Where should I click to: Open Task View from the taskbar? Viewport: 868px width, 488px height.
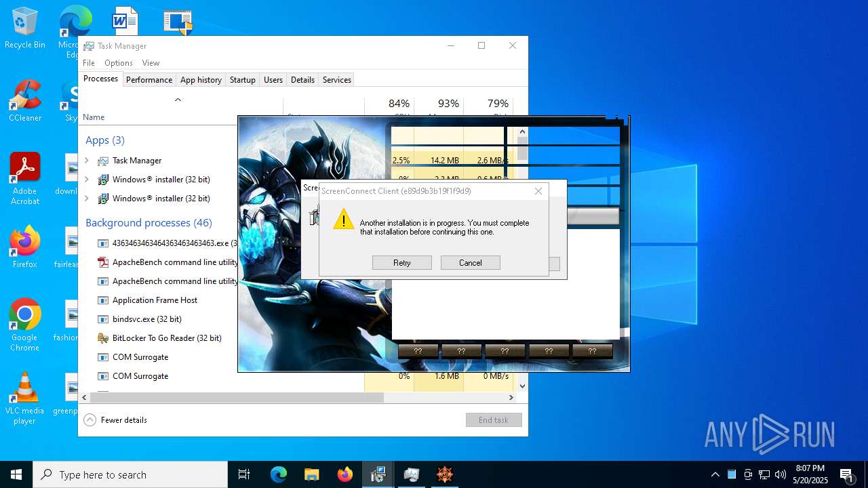click(x=244, y=474)
